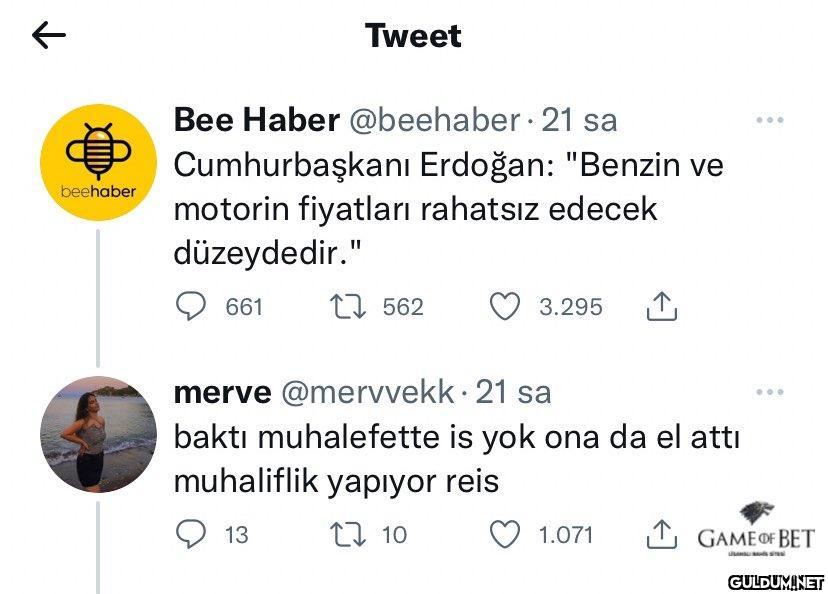This screenshot has height=594, width=828.
Task: Click the Game of Bet logo
Action: (x=756, y=530)
